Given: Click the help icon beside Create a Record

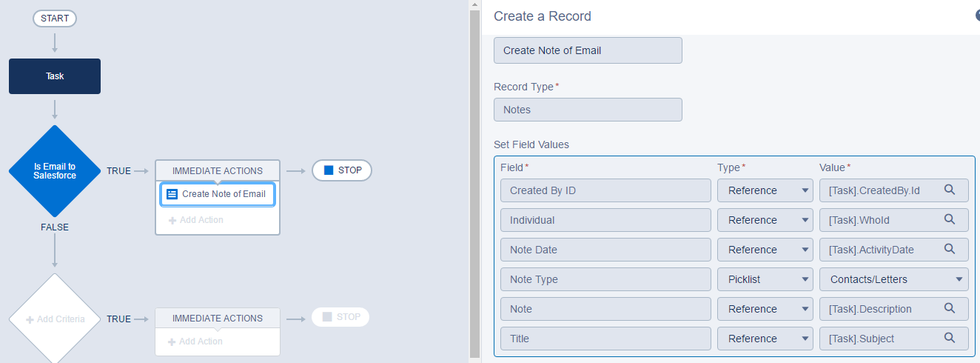Looking at the screenshot, I should (x=976, y=16).
